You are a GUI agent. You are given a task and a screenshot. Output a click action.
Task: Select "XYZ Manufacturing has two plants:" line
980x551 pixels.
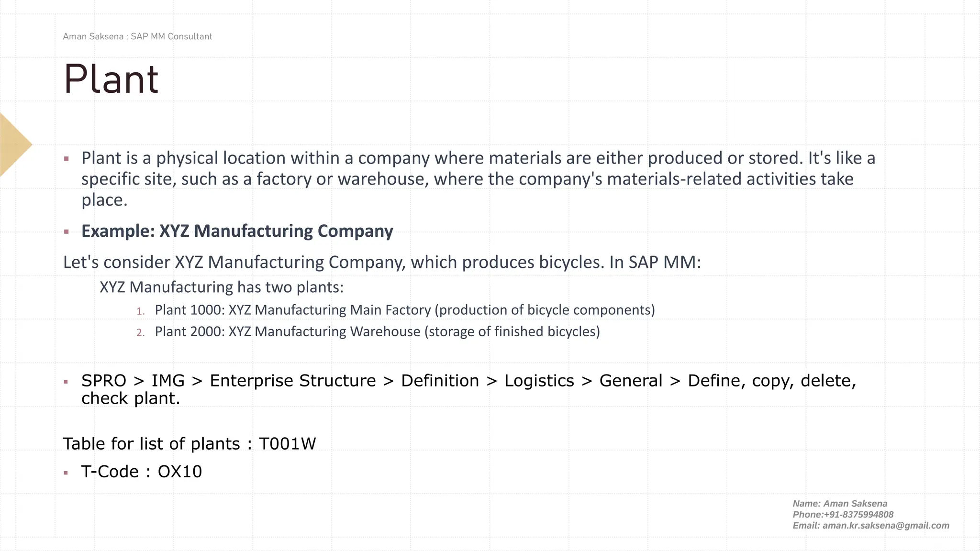pos(222,287)
